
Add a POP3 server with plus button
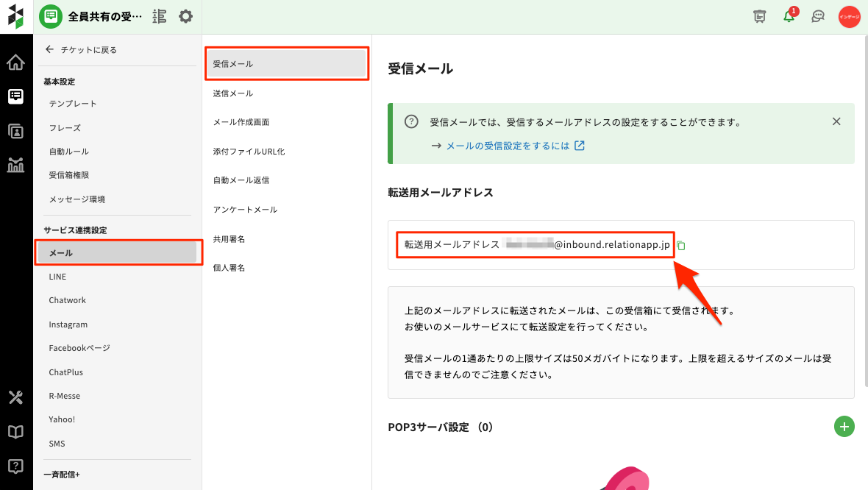pyautogui.click(x=844, y=426)
